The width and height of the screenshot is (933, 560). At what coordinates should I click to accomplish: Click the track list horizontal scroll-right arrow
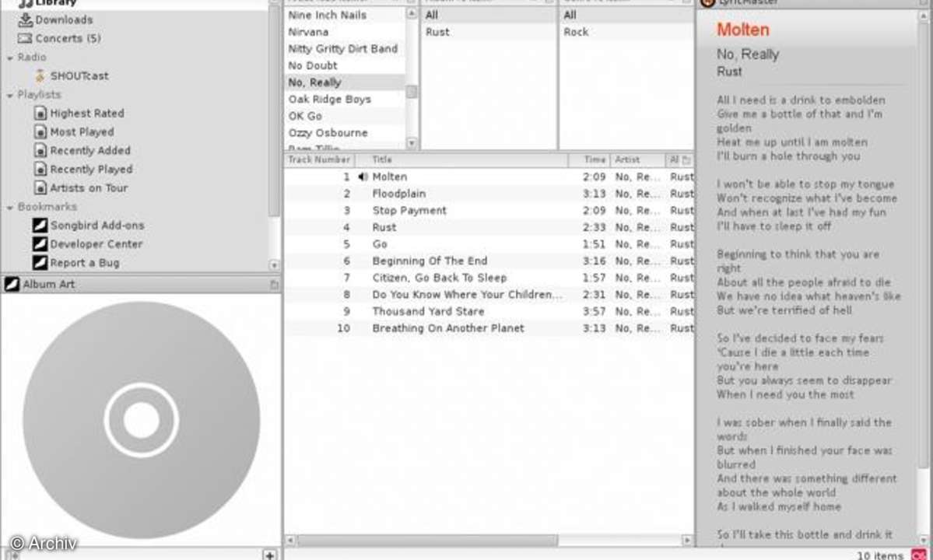[x=687, y=541]
